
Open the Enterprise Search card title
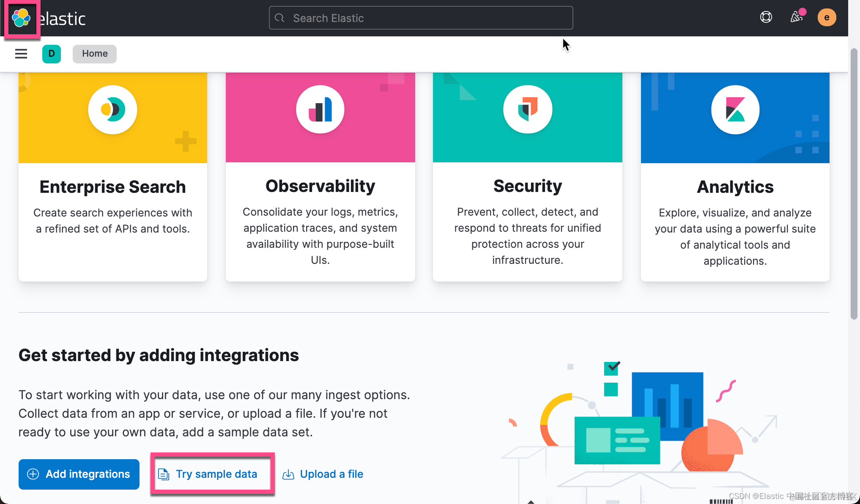(112, 187)
